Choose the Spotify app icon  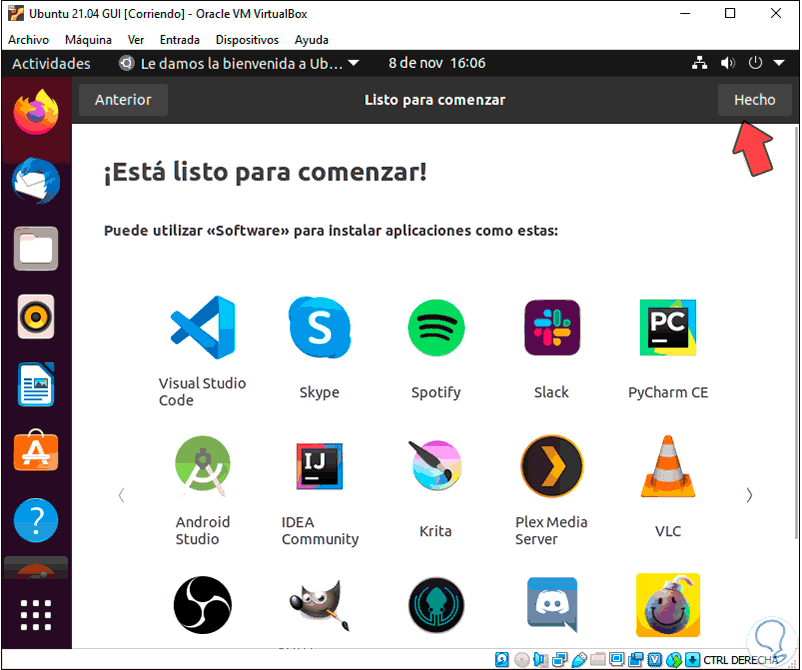pyautogui.click(x=436, y=328)
